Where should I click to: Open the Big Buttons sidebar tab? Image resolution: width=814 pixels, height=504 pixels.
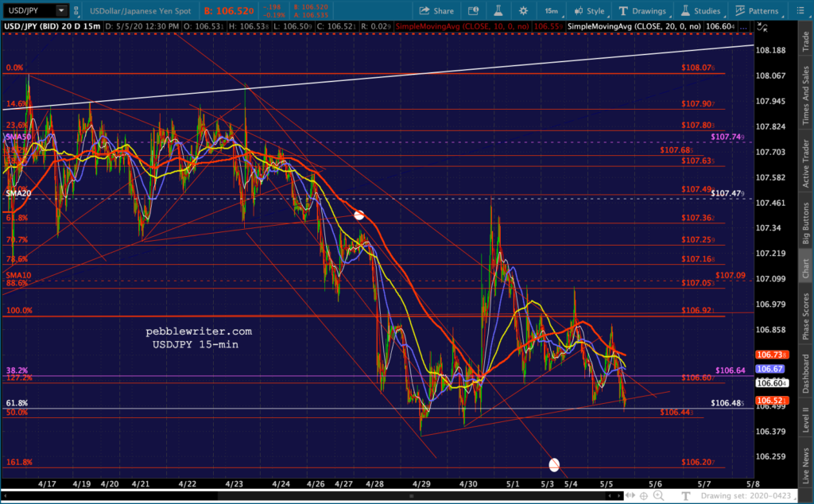806,223
